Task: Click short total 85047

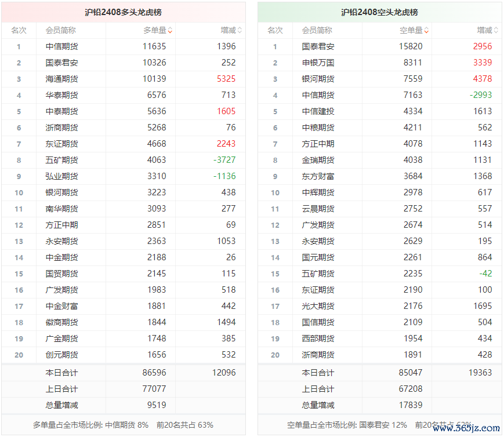Action: coord(411,373)
